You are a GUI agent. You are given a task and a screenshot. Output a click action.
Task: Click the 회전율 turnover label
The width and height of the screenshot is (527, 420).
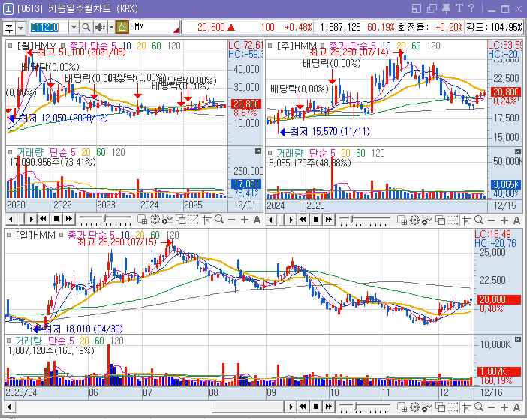413,27
